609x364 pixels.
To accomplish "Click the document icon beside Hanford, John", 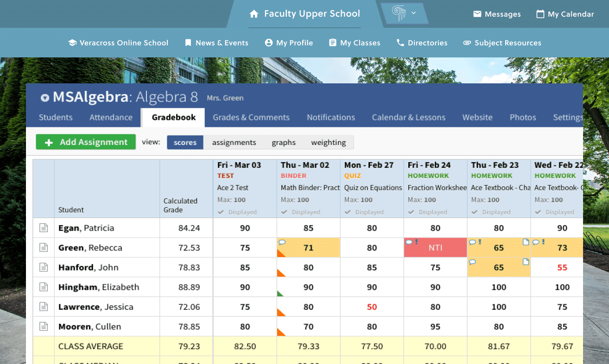I will point(44,267).
